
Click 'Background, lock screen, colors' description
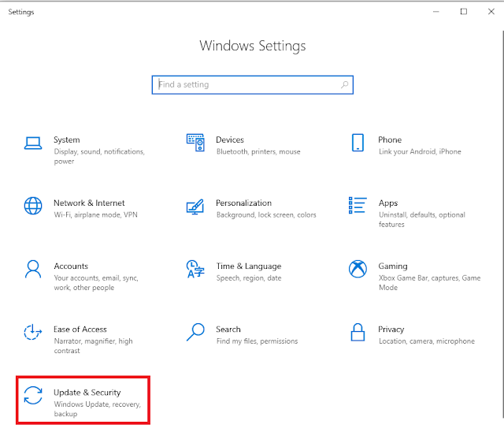click(x=266, y=215)
